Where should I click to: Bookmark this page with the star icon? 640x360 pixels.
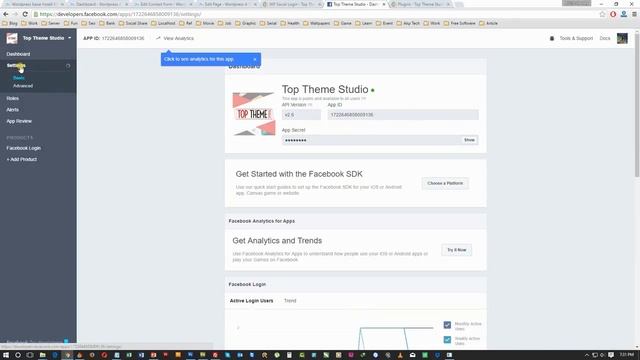pyautogui.click(x=602, y=14)
